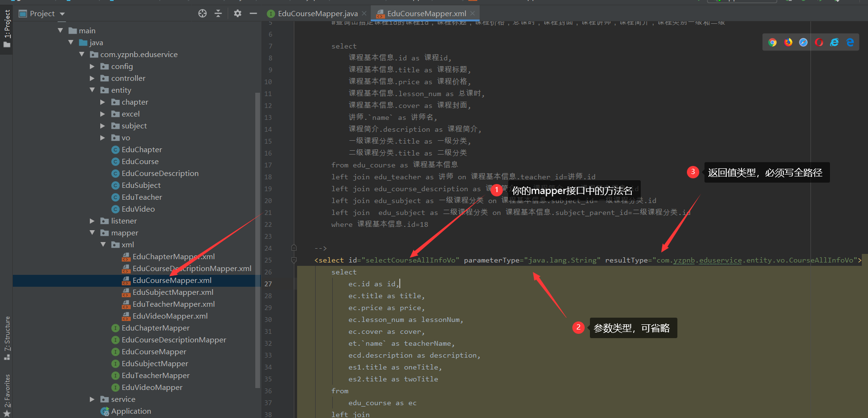Expand the chapter package
The height and width of the screenshot is (418, 868).
[x=103, y=102]
